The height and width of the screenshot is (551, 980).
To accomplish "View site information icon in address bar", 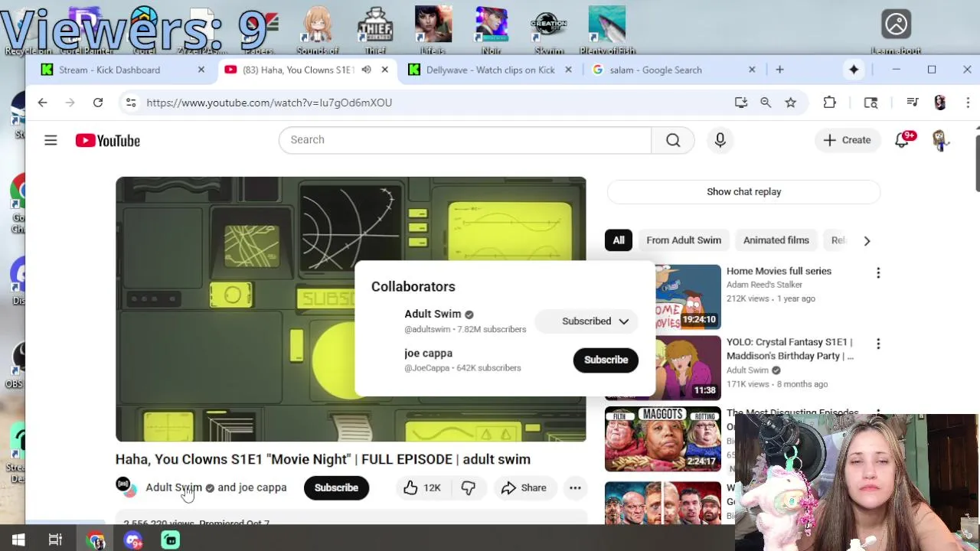I will (131, 103).
